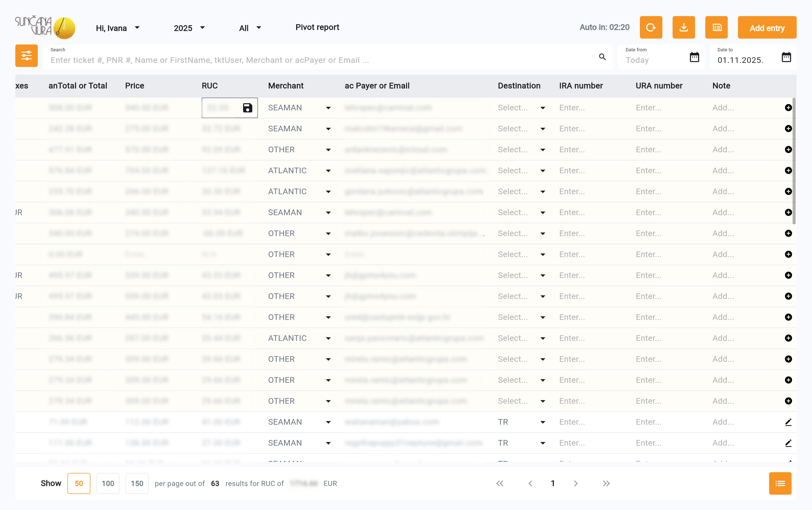The height and width of the screenshot is (510, 812).
Task: Open the Merchant dropdown in the first ATLANTIC row
Action: tap(328, 171)
